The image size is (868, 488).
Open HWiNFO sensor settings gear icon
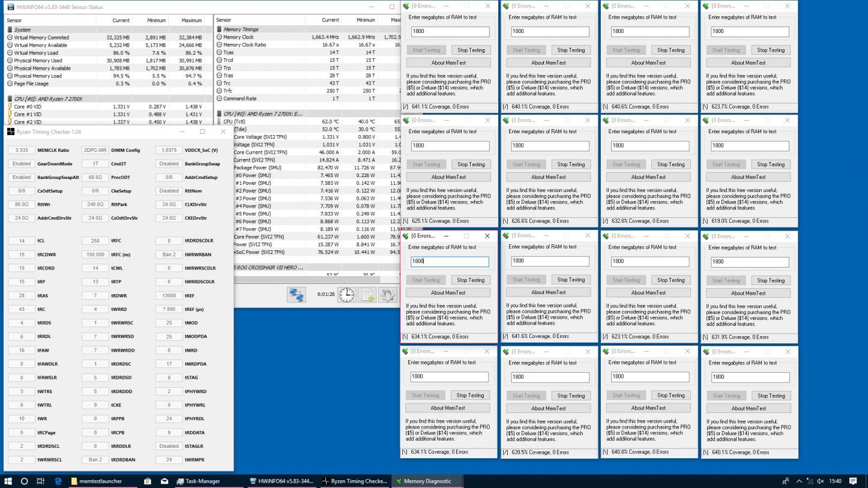pos(388,295)
